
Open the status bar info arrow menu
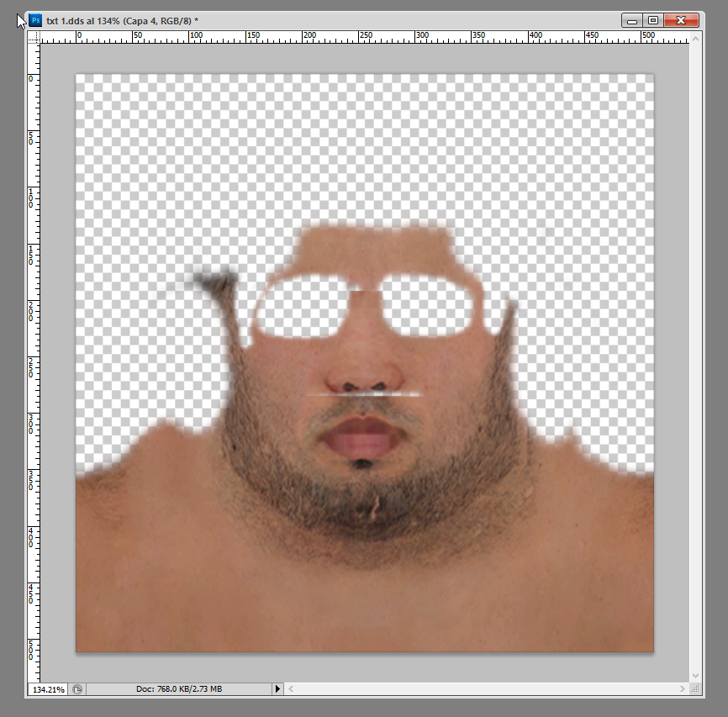(x=277, y=689)
